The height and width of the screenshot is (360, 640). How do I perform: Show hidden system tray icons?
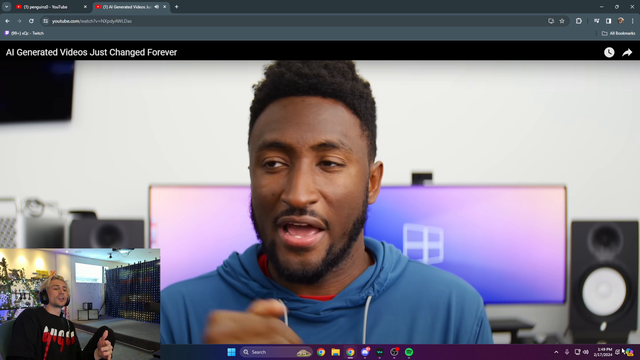click(x=556, y=352)
